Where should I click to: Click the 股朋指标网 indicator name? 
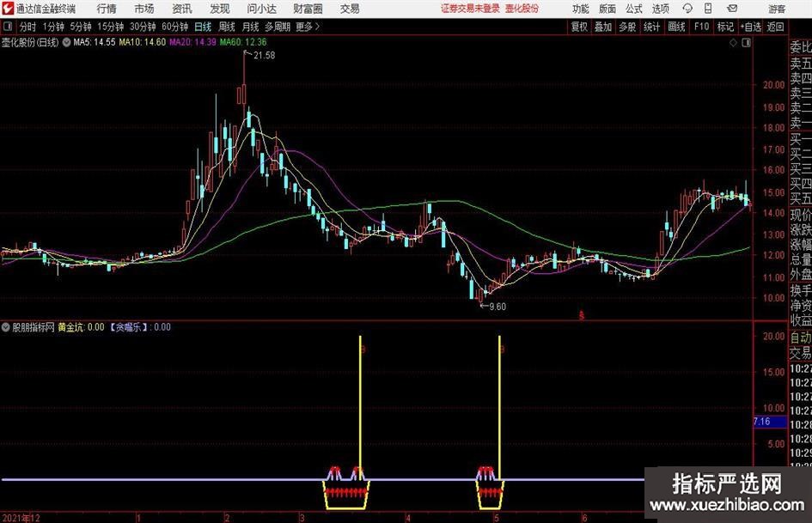click(34, 327)
